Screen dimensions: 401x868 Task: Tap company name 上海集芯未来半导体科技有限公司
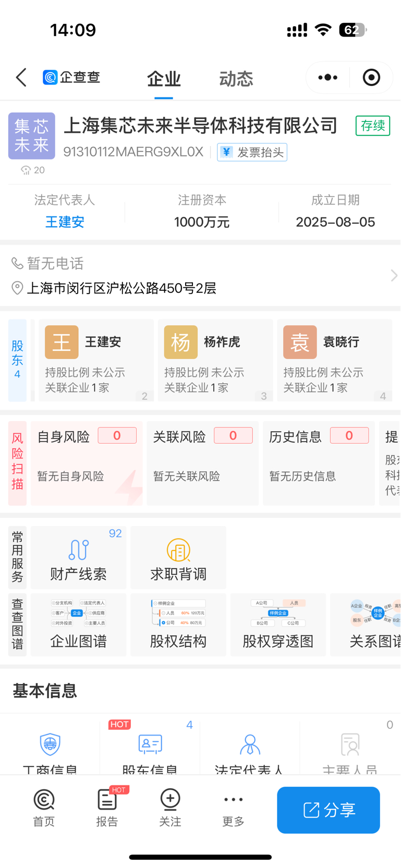[201, 126]
